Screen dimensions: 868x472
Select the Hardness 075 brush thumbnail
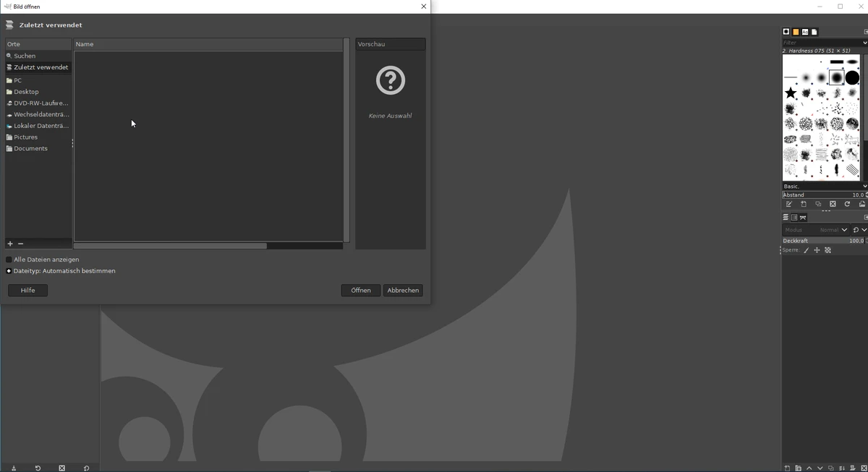pyautogui.click(x=837, y=77)
